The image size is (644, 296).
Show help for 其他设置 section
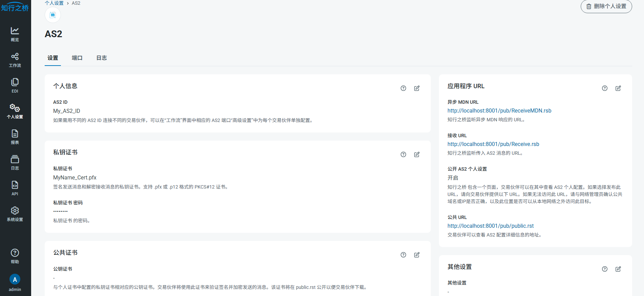[604, 269]
